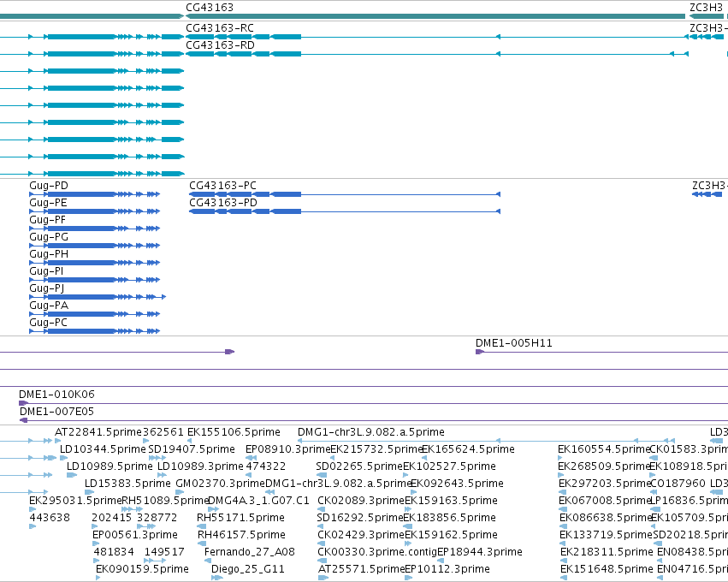Select the EK297203.5prime EST label
The height and width of the screenshot is (582, 728).
(605, 484)
